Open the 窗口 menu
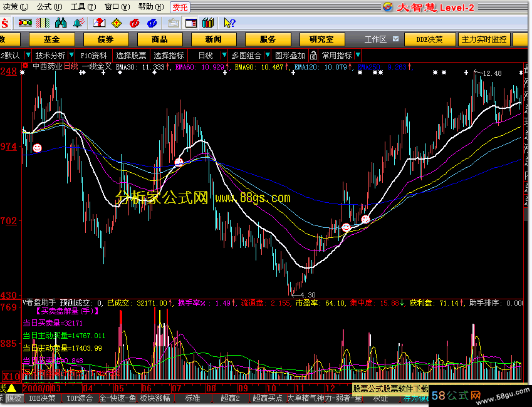The height and width of the screenshot is (407, 532). [x=117, y=7]
